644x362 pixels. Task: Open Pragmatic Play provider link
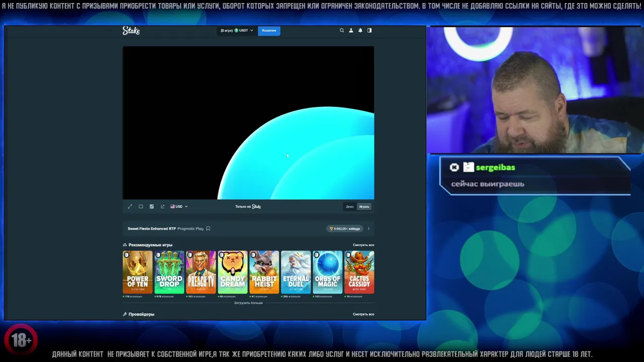pyautogui.click(x=190, y=229)
